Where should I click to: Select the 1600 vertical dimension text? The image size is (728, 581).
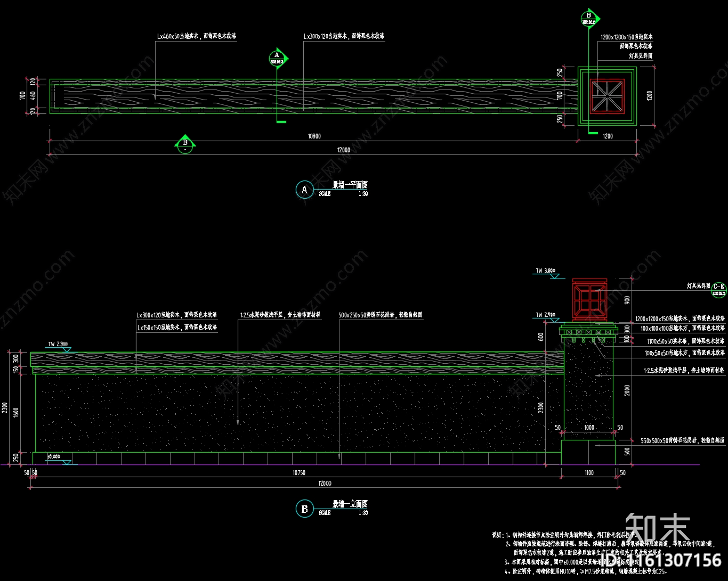pos(16,413)
